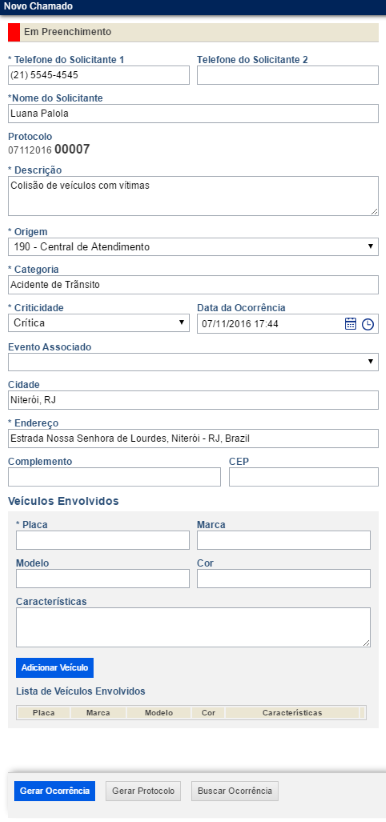Screen dimensions: 386x822
Task: Click the red Em Preenchimento status indicator
Action: click(x=14, y=32)
